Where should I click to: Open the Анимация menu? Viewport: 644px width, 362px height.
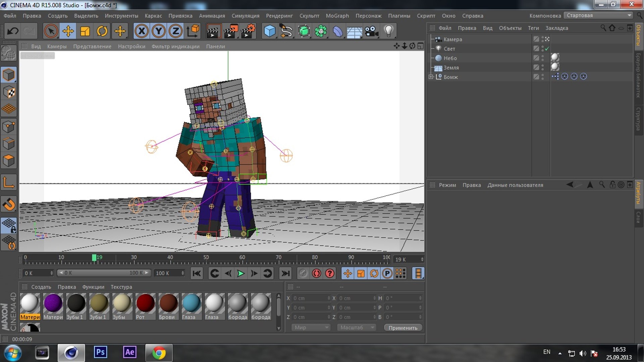click(x=212, y=16)
